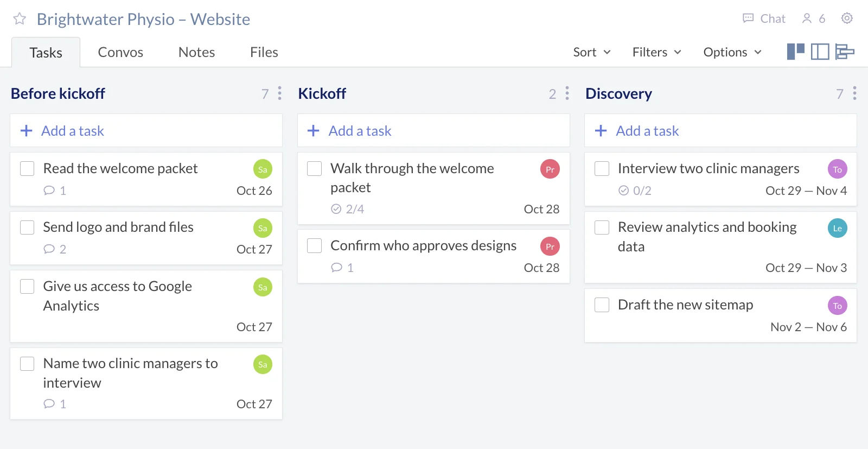Open the Sort dropdown
Viewport: 868px width, 449px height.
(x=592, y=52)
